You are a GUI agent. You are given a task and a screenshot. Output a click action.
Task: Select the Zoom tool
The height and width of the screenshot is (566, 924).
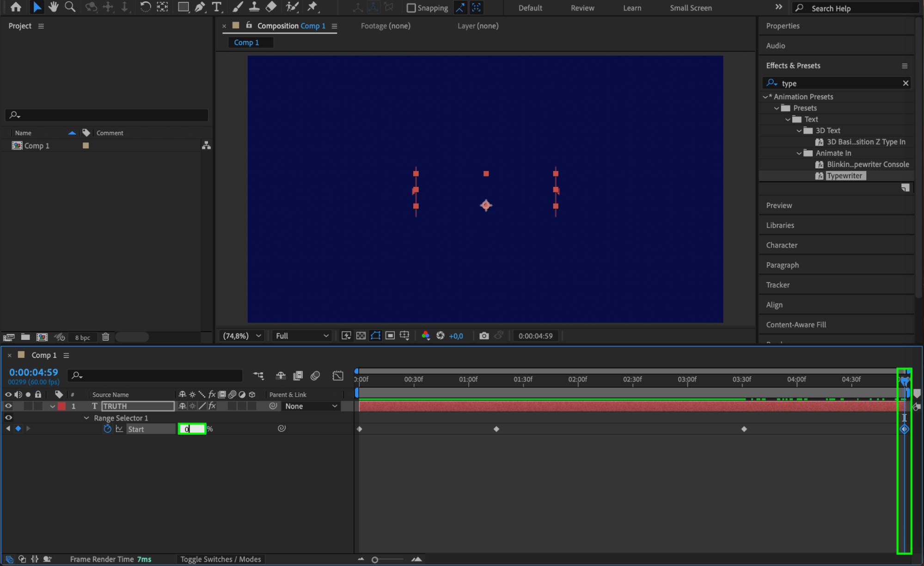[70, 7]
